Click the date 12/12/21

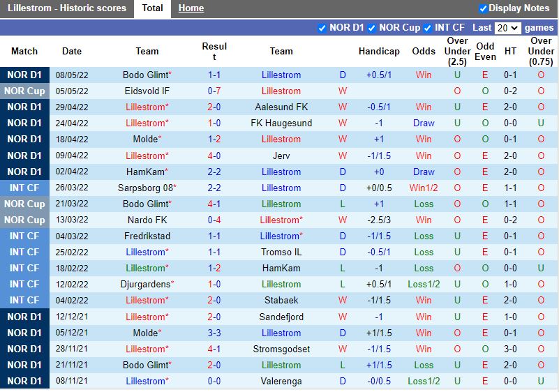(72, 317)
